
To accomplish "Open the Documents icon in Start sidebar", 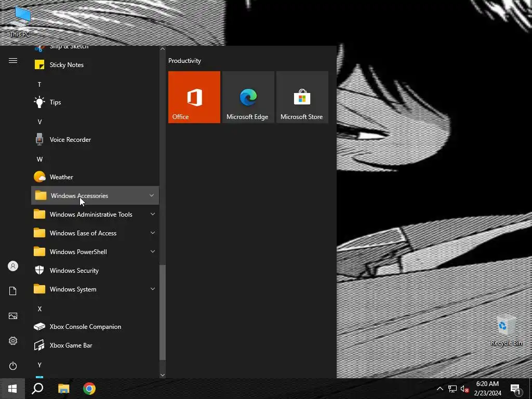I will 13,291.
